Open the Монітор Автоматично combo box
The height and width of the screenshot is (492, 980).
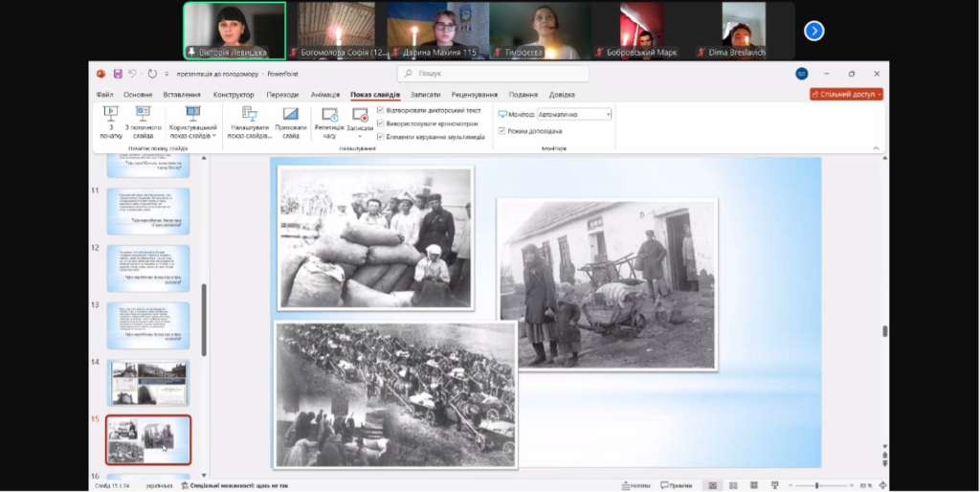(574, 115)
